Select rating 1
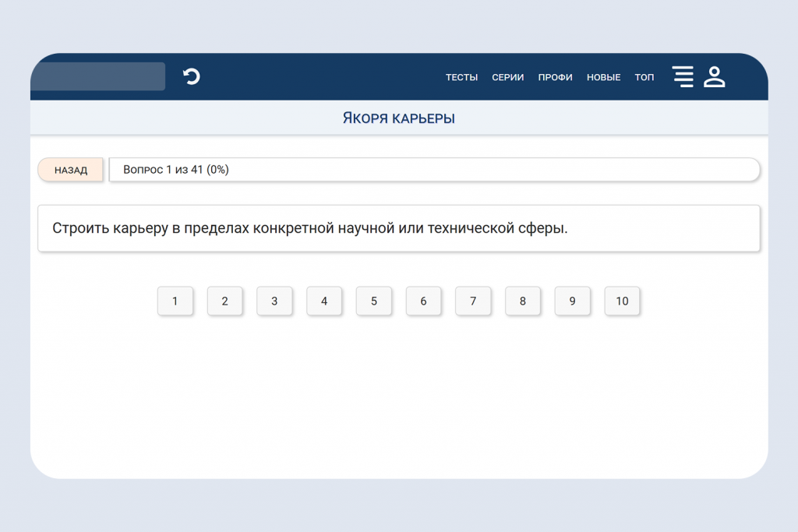The image size is (798, 532). [x=175, y=301]
